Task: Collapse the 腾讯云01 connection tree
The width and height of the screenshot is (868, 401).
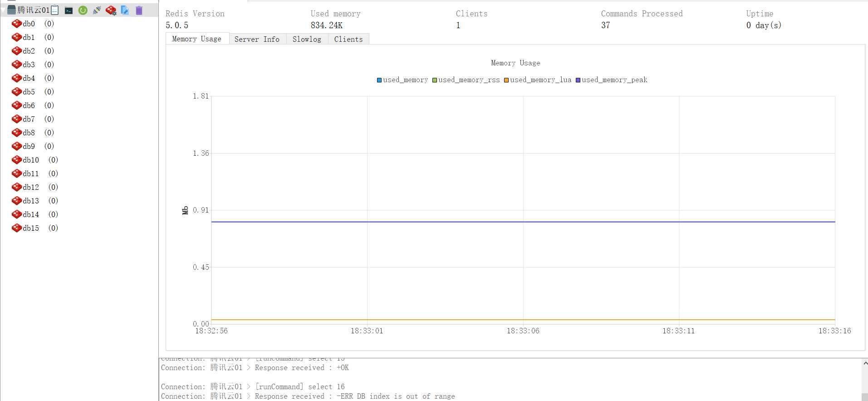Action: (x=3, y=10)
